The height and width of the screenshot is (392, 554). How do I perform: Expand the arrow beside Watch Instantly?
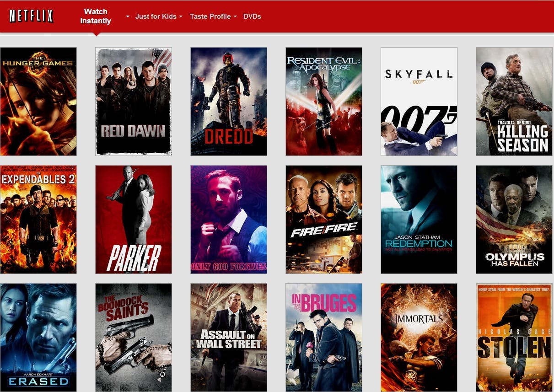click(128, 16)
